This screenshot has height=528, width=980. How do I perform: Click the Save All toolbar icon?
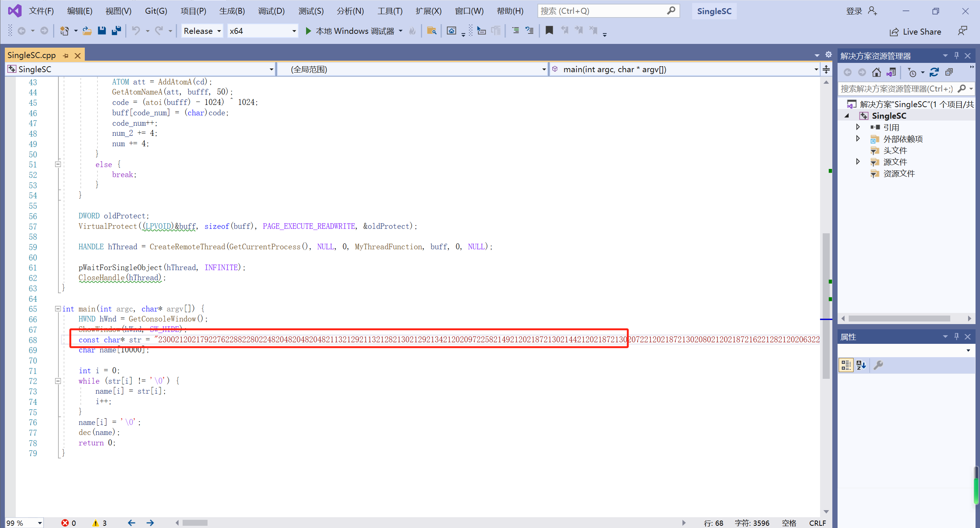116,31
